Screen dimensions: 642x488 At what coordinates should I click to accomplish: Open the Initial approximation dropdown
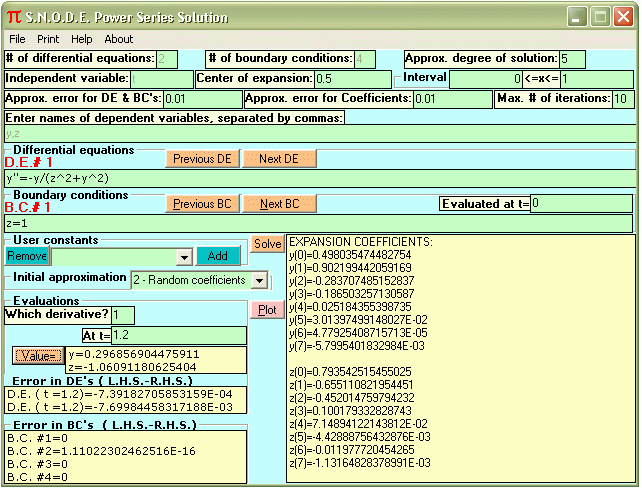259,281
